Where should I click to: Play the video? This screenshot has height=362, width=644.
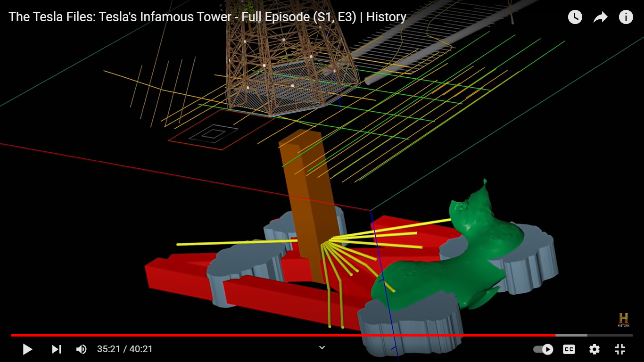click(28, 349)
